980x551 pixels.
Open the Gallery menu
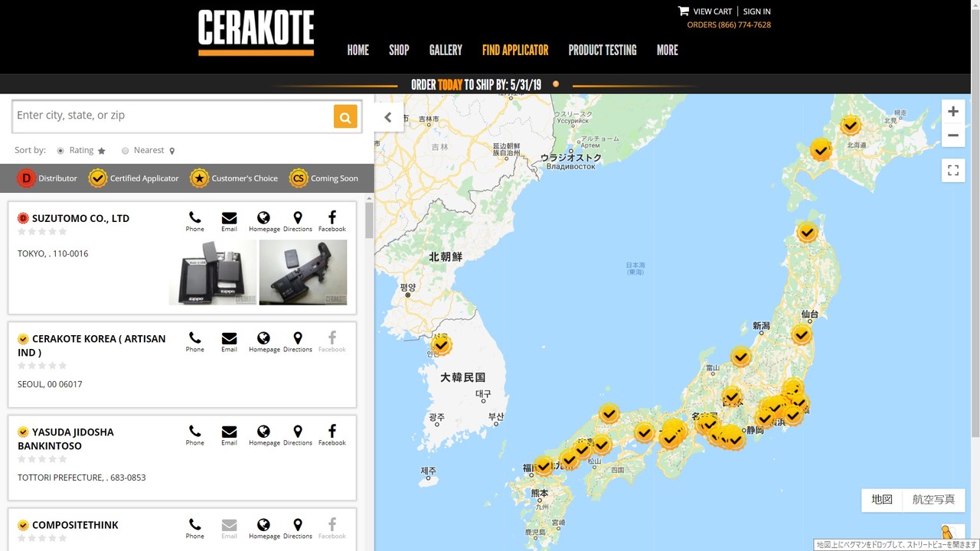click(x=446, y=50)
